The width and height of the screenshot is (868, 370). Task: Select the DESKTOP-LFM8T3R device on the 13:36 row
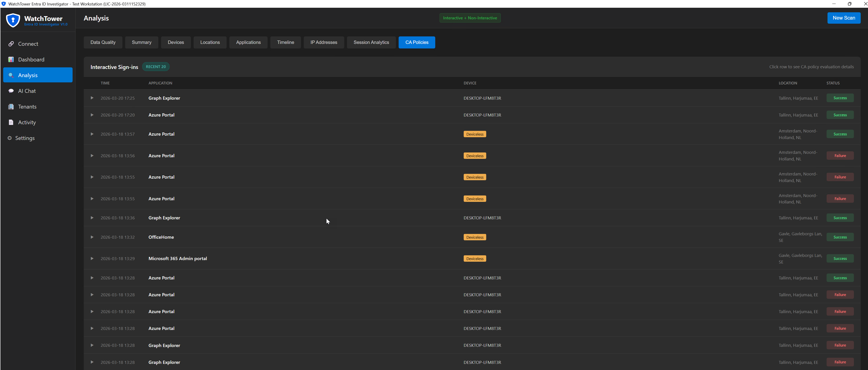[x=482, y=218]
